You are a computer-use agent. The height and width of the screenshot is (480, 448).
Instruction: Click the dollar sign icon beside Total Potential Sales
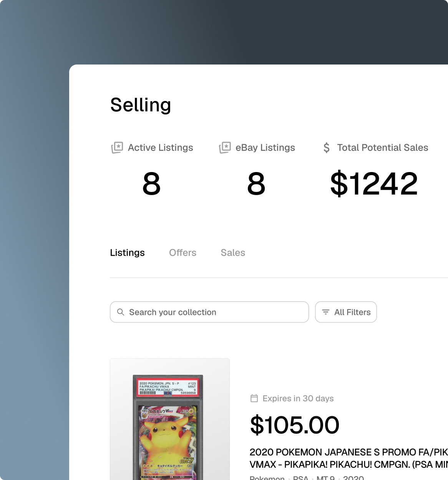click(x=327, y=148)
